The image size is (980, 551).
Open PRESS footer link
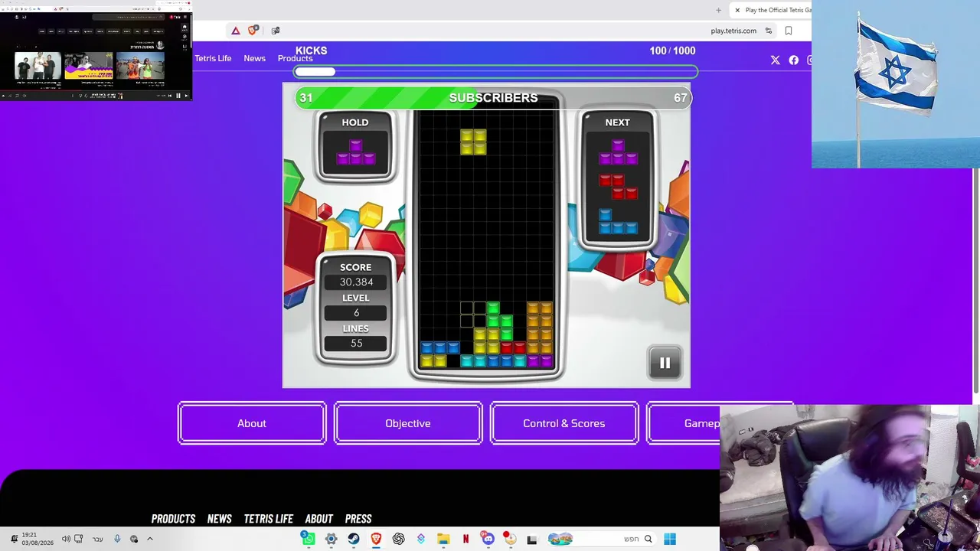click(358, 519)
